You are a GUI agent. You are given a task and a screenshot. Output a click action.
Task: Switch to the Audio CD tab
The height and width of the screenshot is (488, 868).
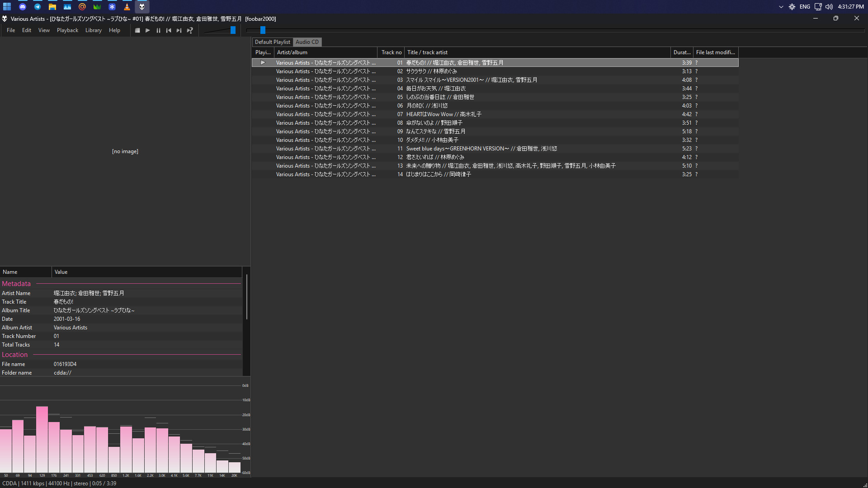(307, 42)
